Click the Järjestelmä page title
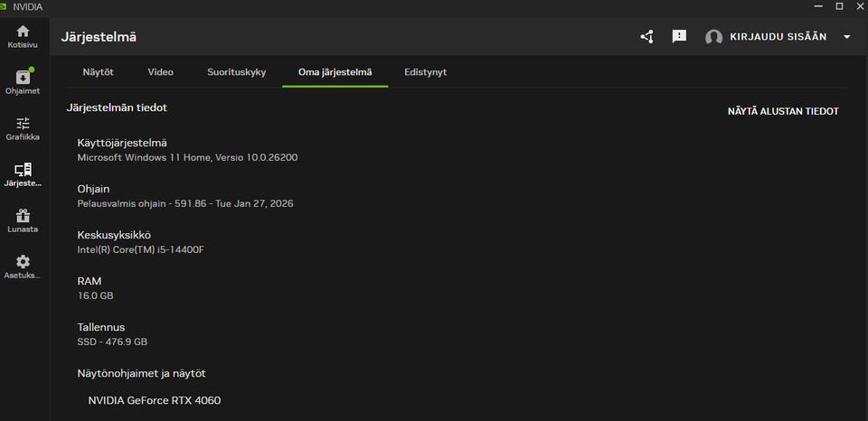The height and width of the screenshot is (421, 868). coord(99,38)
